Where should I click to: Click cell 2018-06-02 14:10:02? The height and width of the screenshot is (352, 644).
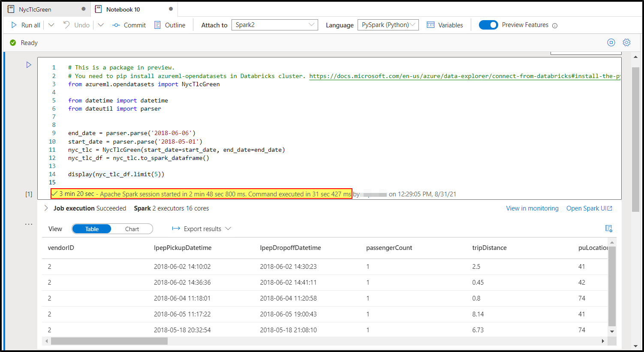pos(182,267)
